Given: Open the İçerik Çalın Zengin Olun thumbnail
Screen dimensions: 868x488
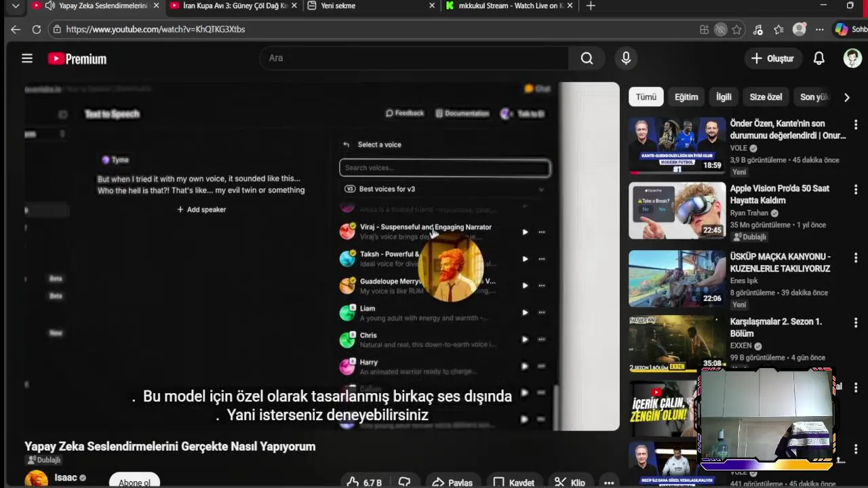Looking at the screenshot, I should pyautogui.click(x=663, y=409).
